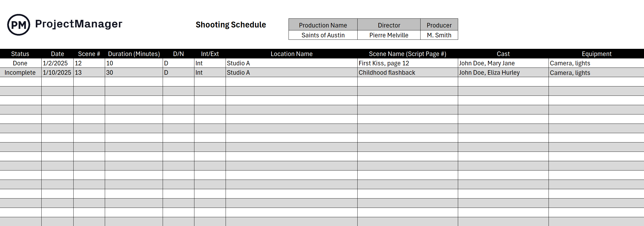This screenshot has width=644, height=226.
Task: Click the Equipment column header
Action: point(597,54)
